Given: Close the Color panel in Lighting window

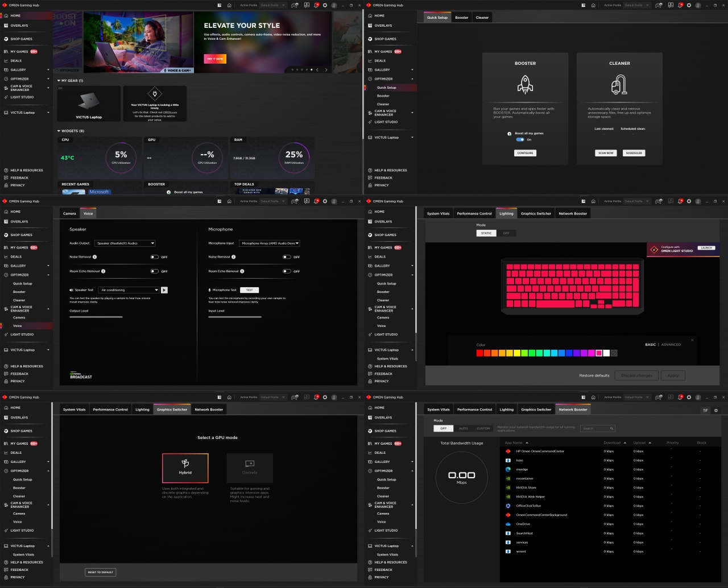Looking at the screenshot, I should tap(692, 340).
